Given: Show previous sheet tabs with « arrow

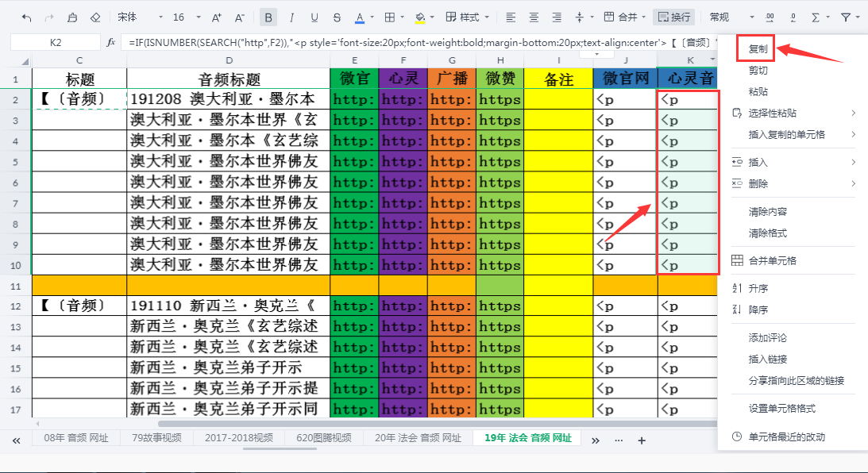Looking at the screenshot, I should (17, 440).
